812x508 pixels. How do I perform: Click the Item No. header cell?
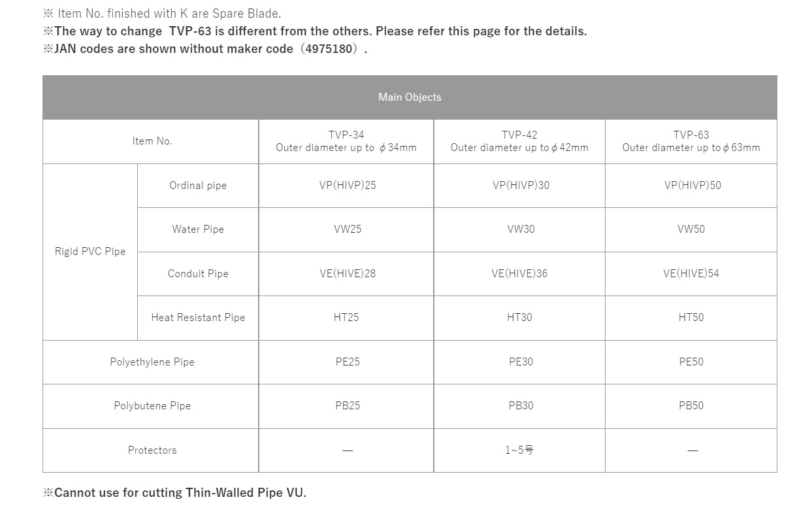click(x=152, y=141)
